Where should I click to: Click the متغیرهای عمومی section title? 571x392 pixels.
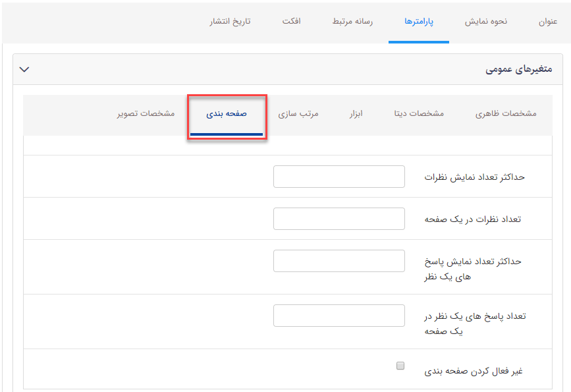(519, 69)
